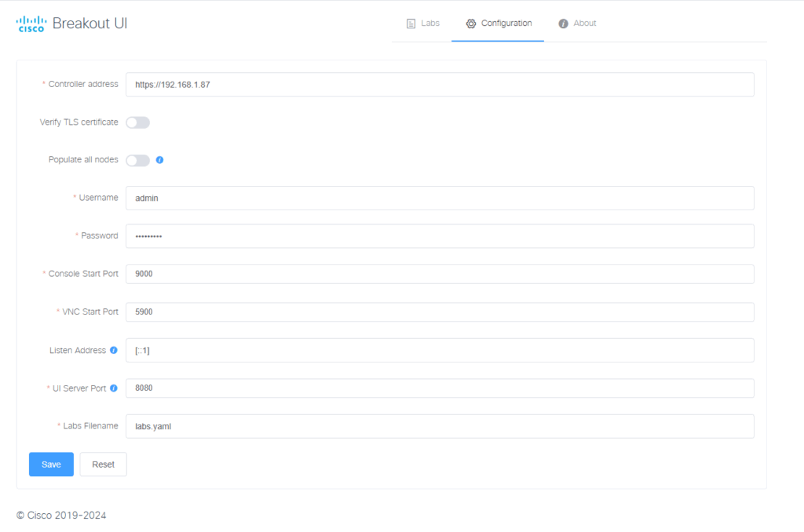Click the Password label
The width and height of the screenshot is (804, 532).
(x=100, y=235)
